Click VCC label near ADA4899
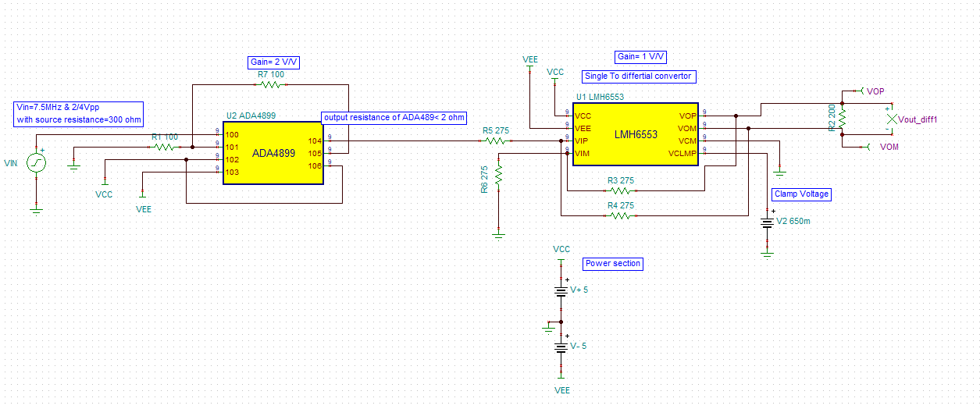The height and width of the screenshot is (409, 980). pyautogui.click(x=104, y=193)
